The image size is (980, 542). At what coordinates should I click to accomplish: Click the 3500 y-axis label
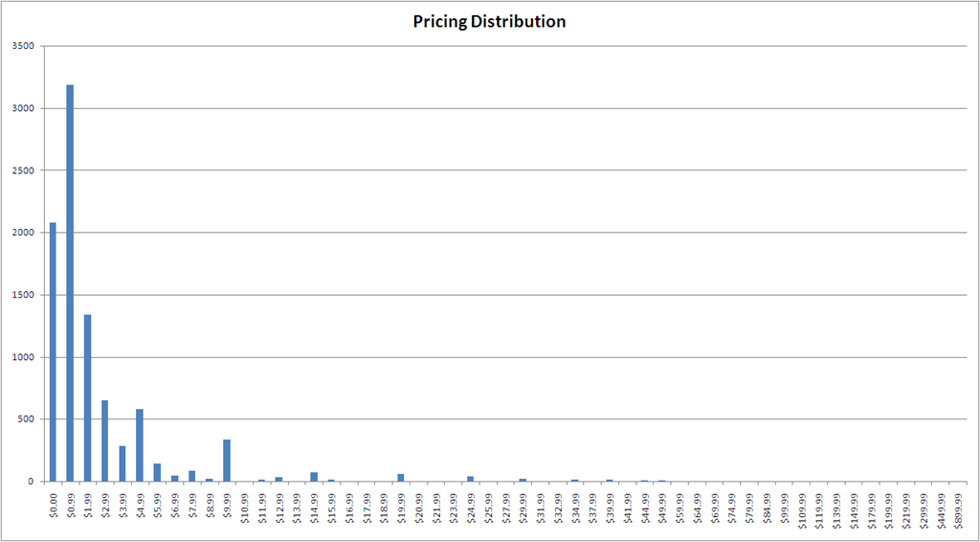click(26, 46)
